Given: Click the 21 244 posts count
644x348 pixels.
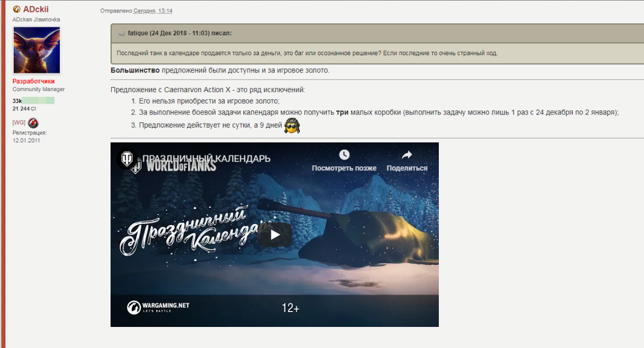Looking at the screenshot, I should [21, 109].
